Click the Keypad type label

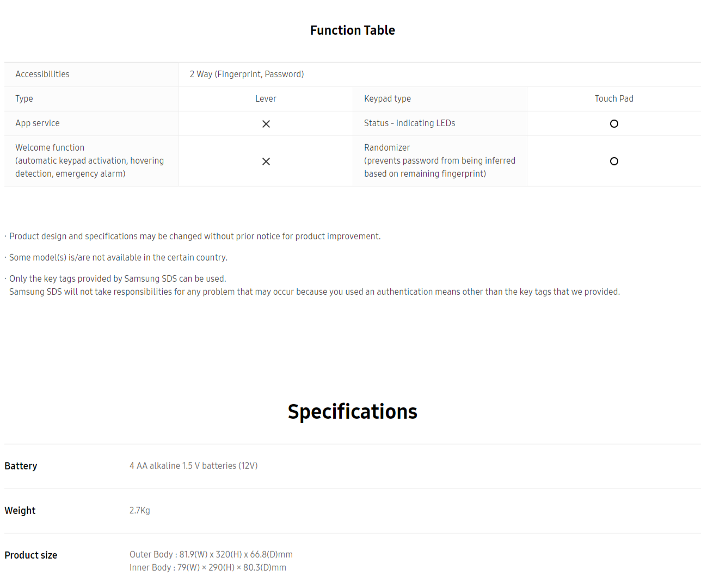pyautogui.click(x=388, y=99)
